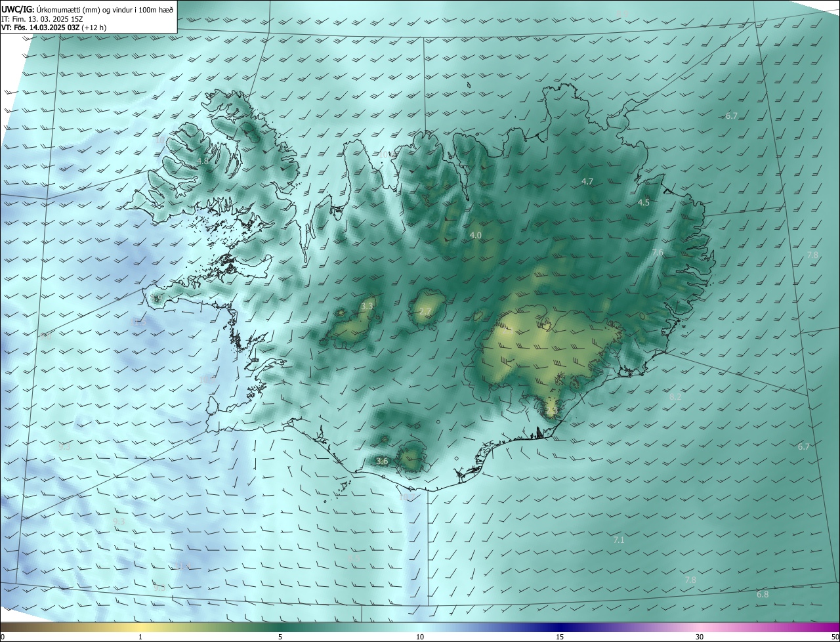
Task: Pick the light pink color on the scale near 30
Action: [700, 628]
